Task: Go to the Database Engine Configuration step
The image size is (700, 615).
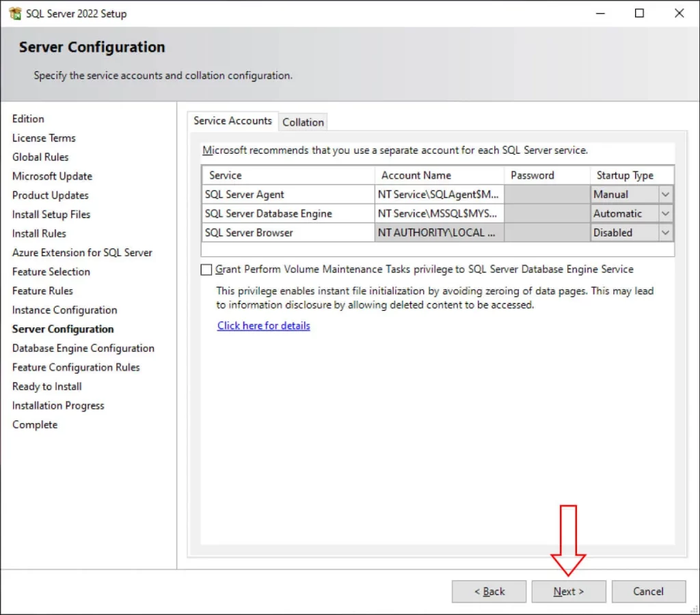Action: [x=83, y=348]
